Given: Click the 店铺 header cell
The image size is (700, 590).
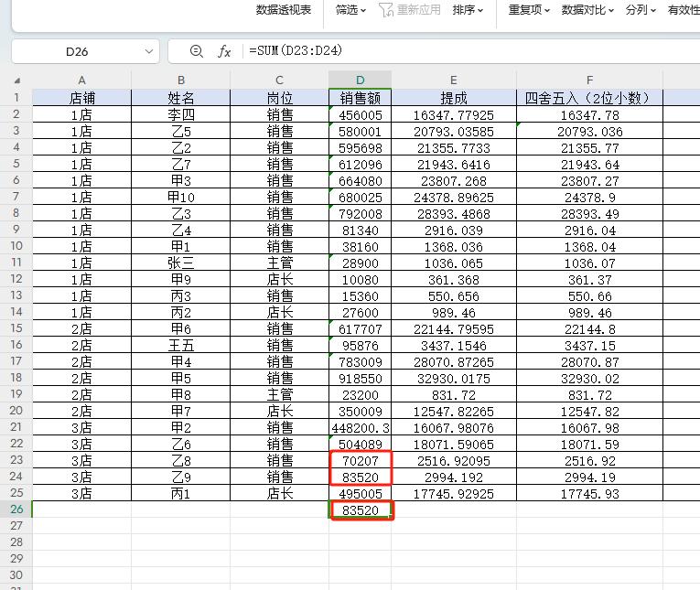Looking at the screenshot, I should tap(82, 98).
